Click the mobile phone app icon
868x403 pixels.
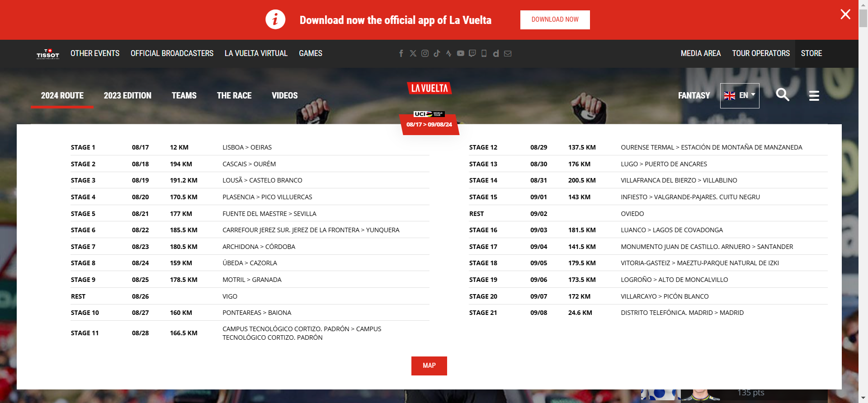pyautogui.click(x=484, y=53)
